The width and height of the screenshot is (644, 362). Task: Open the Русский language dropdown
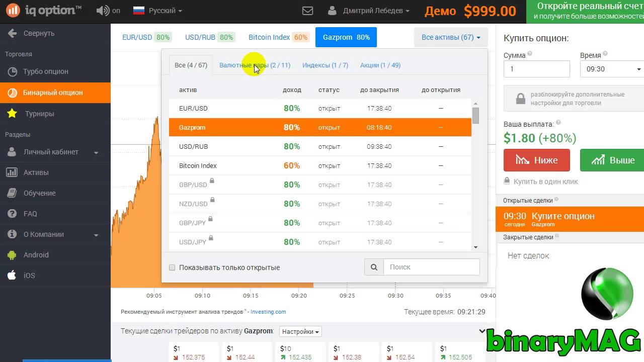157,11
